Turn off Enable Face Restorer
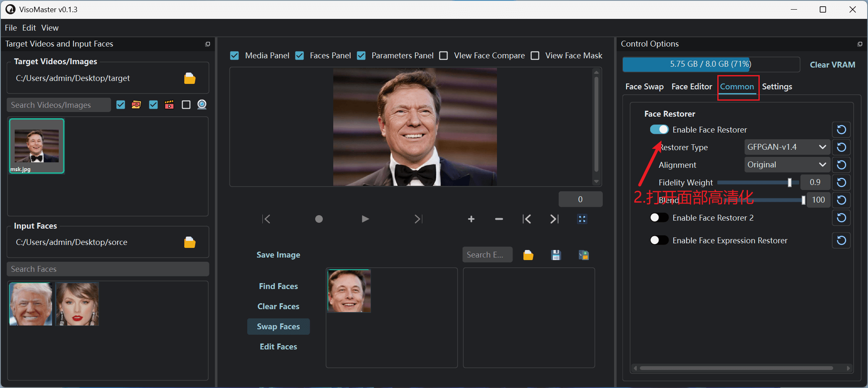 [x=659, y=130]
